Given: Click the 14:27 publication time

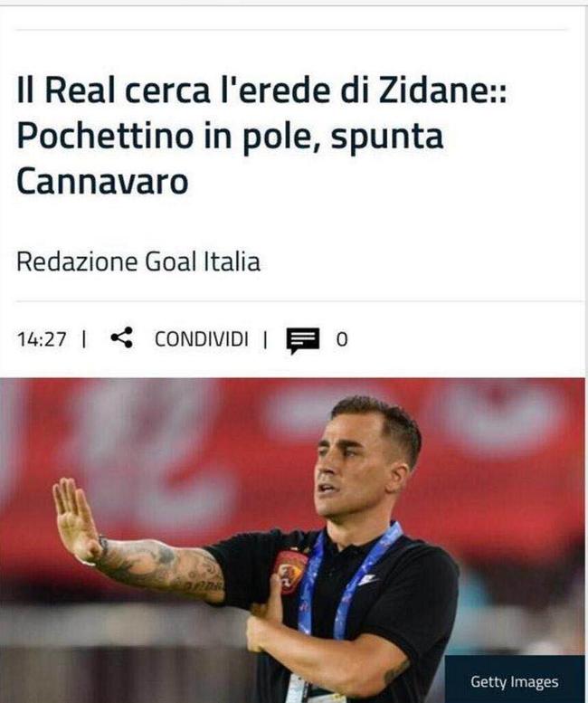Looking at the screenshot, I should (42, 339).
